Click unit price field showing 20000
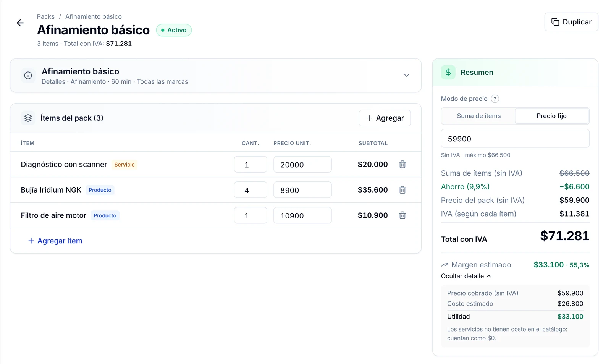 tap(302, 164)
